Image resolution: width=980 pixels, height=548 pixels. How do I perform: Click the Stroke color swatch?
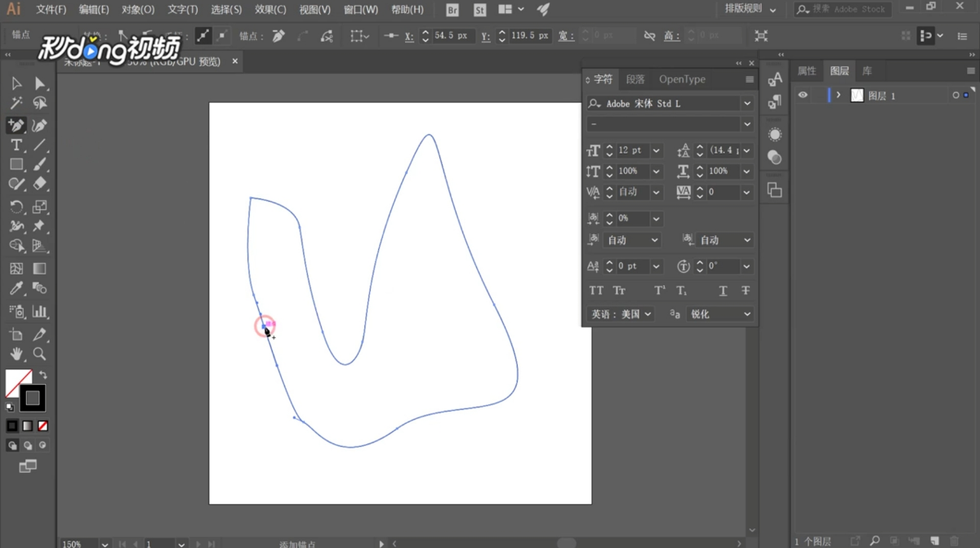click(x=33, y=399)
